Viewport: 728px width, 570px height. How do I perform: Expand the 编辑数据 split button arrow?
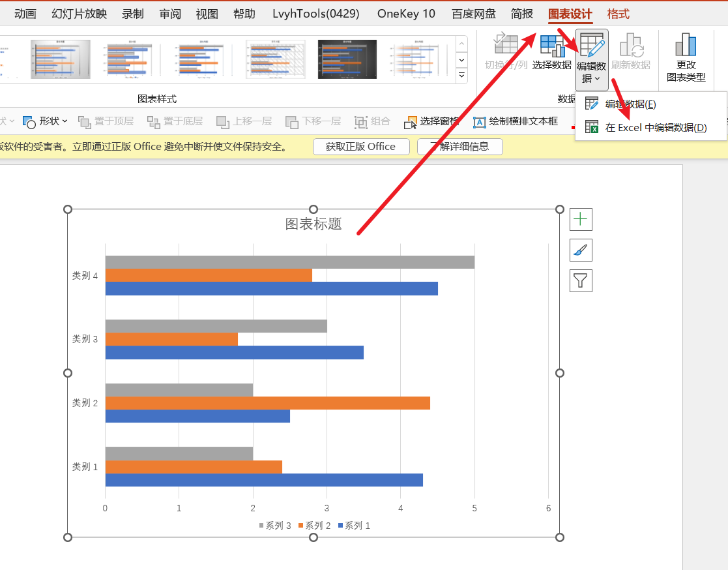click(592, 78)
